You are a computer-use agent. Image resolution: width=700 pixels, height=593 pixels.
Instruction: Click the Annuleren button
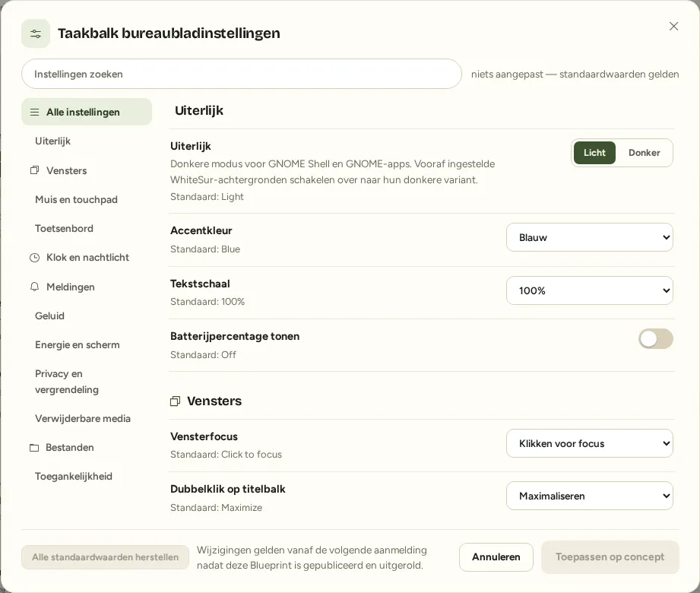pyautogui.click(x=496, y=557)
